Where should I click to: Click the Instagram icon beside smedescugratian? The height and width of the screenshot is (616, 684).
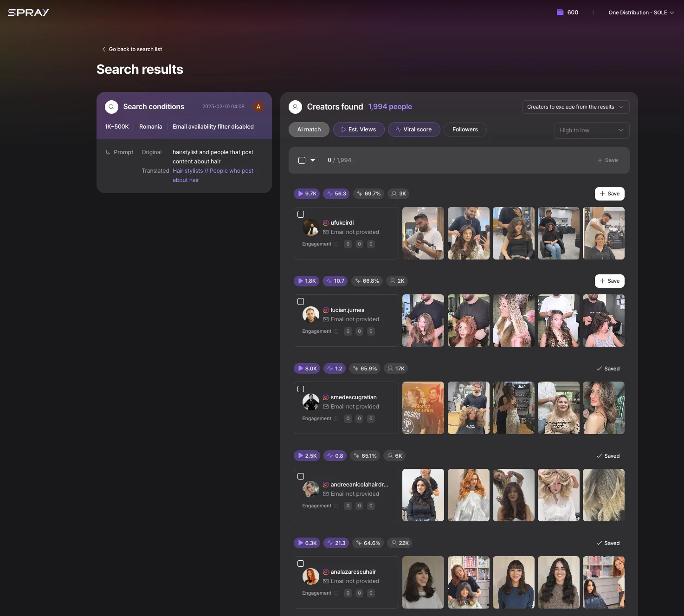tap(326, 397)
